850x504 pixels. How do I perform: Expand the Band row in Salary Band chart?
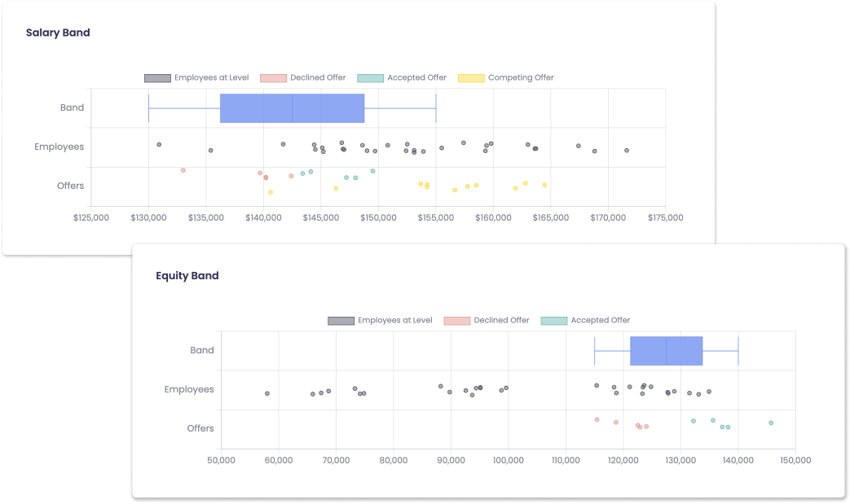pyautogui.click(x=72, y=107)
